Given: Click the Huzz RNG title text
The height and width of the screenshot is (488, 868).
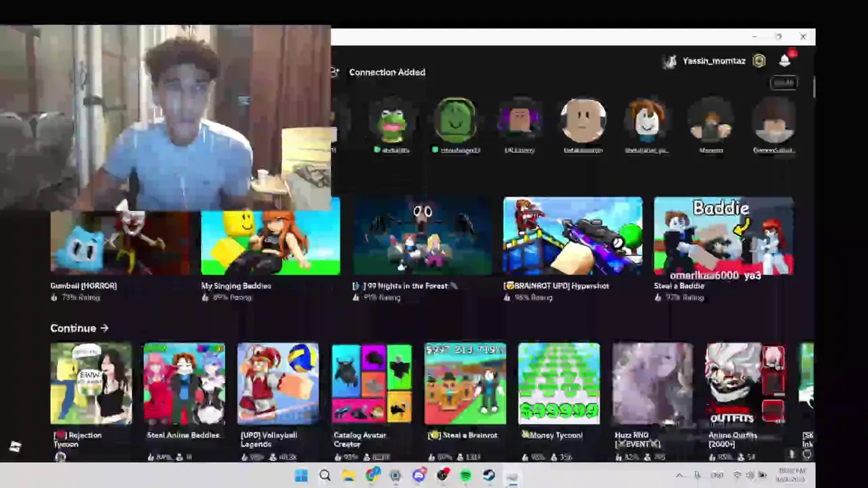Looking at the screenshot, I should (x=631, y=435).
